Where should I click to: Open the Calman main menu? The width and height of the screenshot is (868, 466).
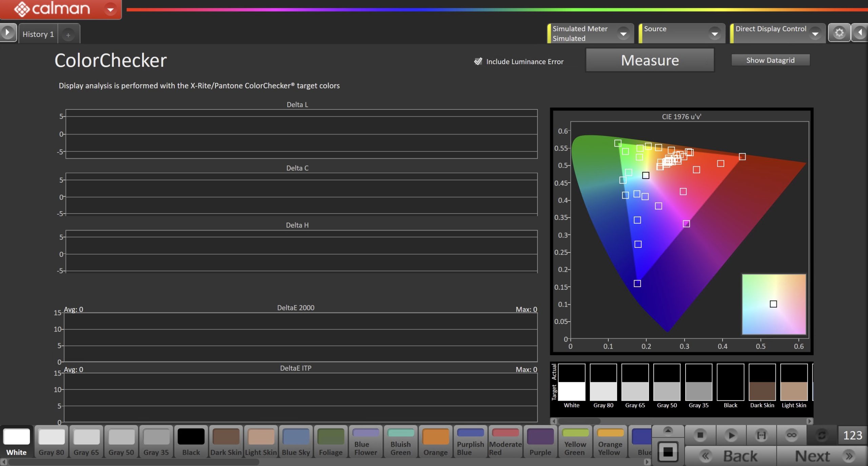[x=110, y=9]
